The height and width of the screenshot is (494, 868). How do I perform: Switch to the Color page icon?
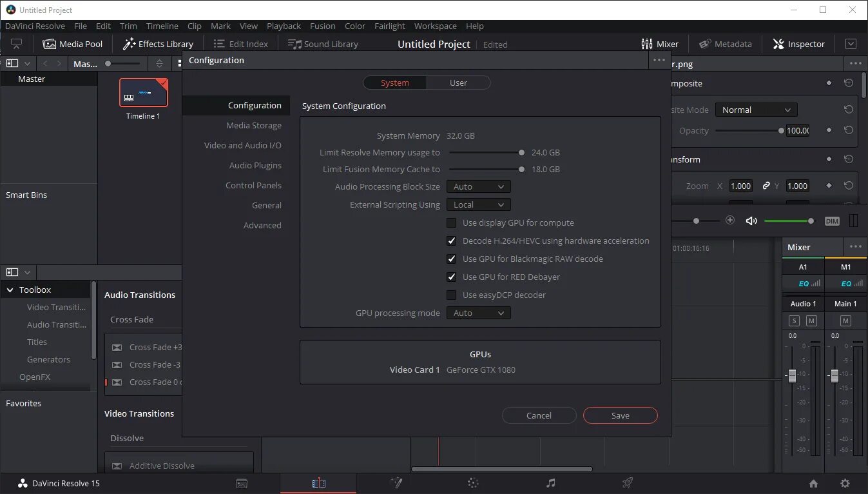point(473,483)
